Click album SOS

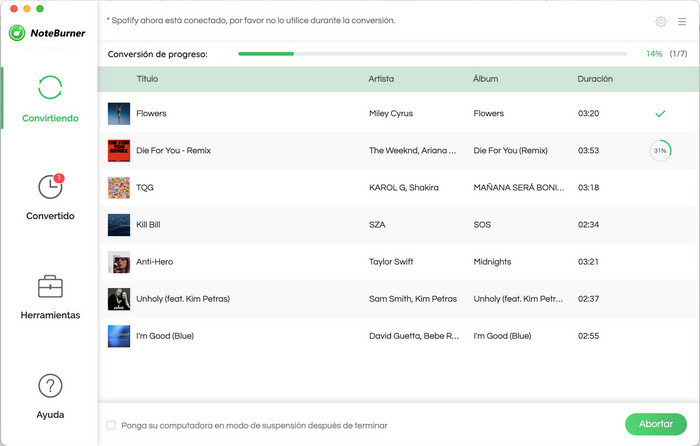[482, 225]
